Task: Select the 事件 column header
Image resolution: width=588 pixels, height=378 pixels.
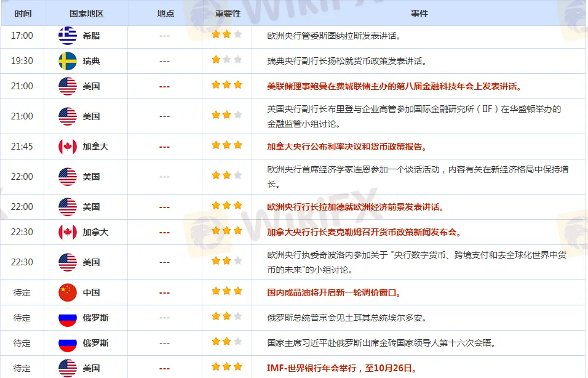Action: click(419, 14)
